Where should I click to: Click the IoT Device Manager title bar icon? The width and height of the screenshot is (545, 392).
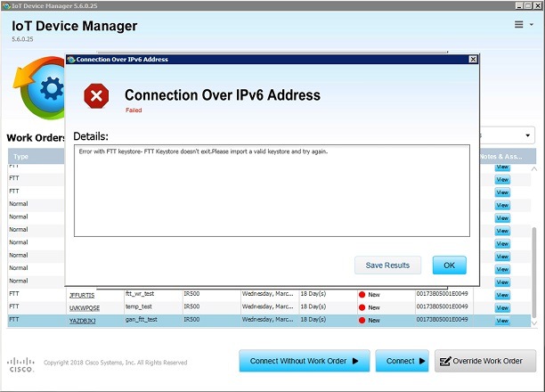click(x=6, y=6)
